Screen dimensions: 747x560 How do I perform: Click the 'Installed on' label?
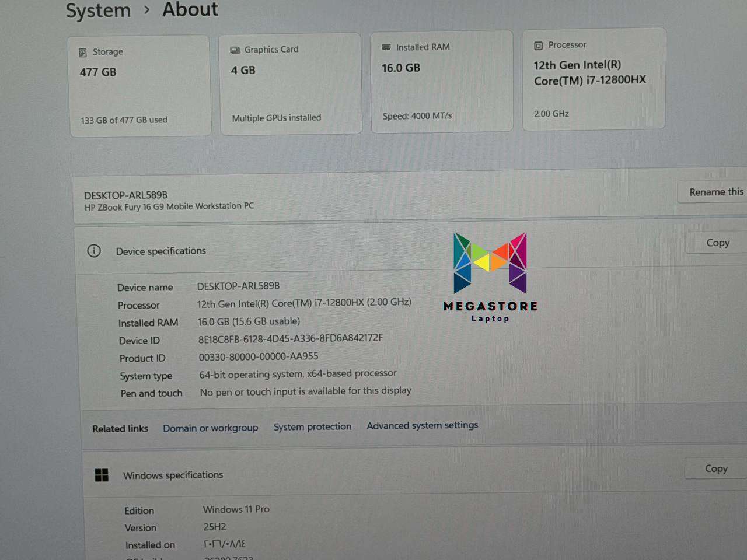click(150, 545)
